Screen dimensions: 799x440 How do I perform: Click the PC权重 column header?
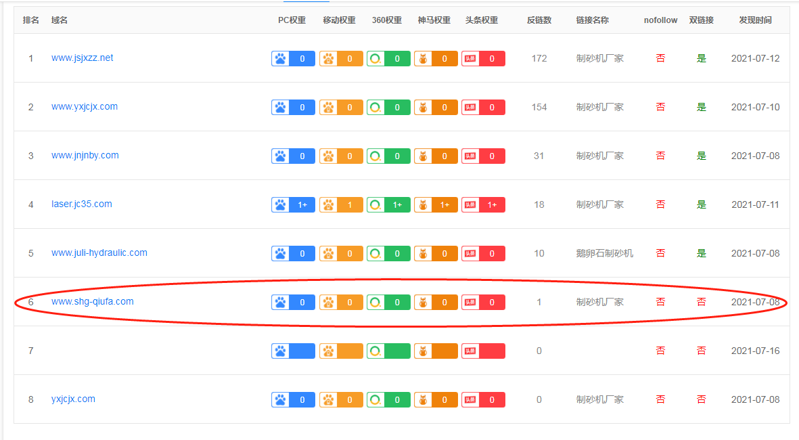click(x=292, y=20)
